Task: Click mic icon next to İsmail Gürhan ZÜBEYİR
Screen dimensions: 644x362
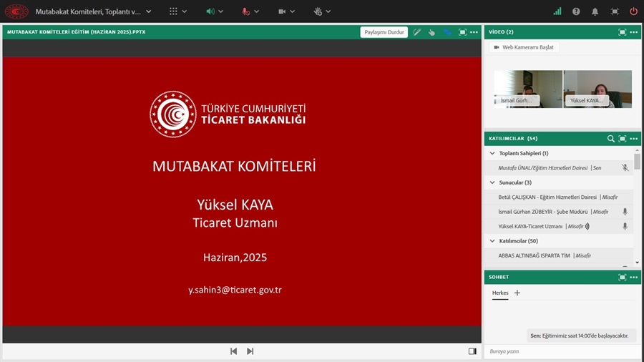Action: click(x=625, y=211)
